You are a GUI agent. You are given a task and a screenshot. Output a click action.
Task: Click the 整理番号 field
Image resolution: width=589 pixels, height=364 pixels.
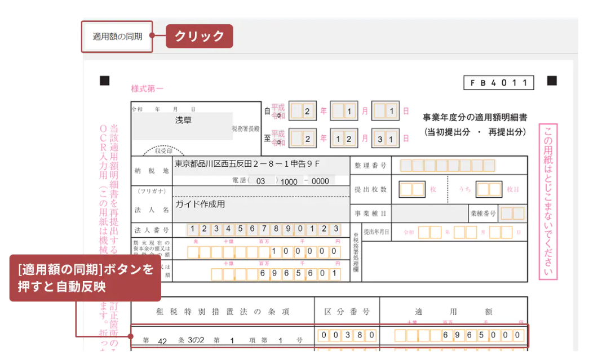point(447,165)
